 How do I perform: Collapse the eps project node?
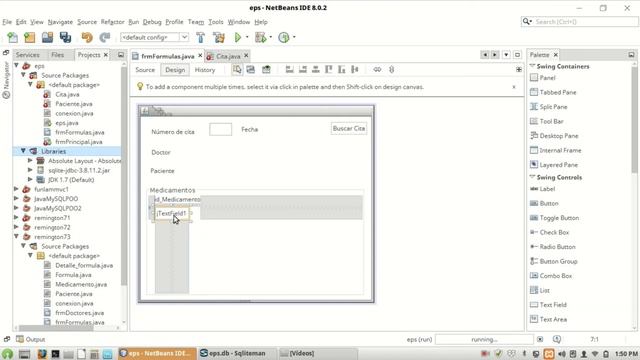[17, 65]
